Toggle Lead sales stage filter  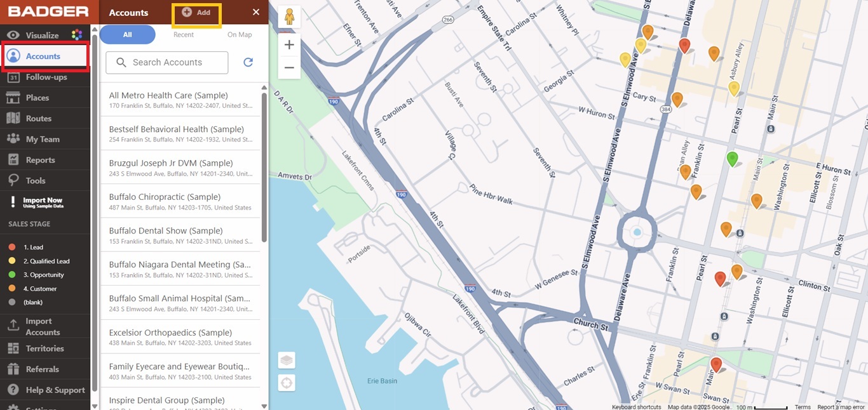click(x=33, y=248)
